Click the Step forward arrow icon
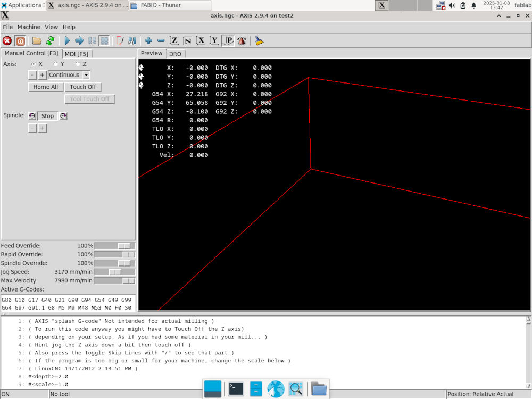This screenshot has width=532, height=399. 79,41
